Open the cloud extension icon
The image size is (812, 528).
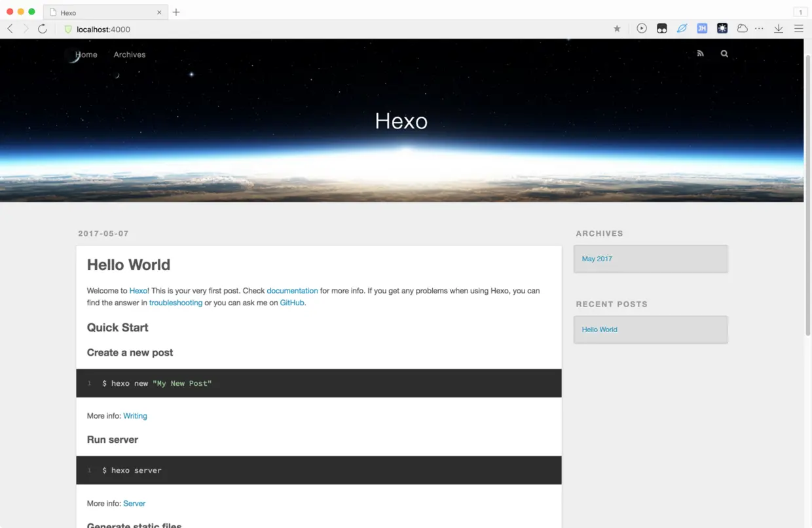pos(742,29)
